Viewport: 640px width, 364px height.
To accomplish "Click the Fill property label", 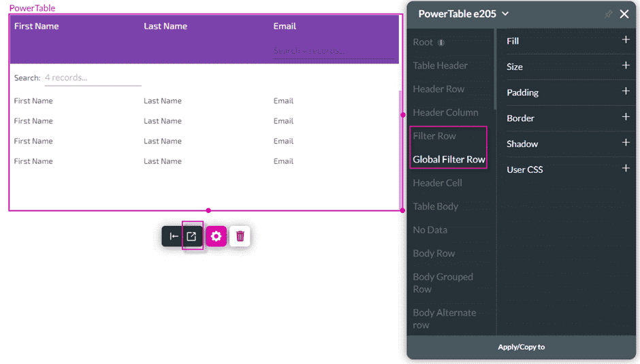I will 513,41.
